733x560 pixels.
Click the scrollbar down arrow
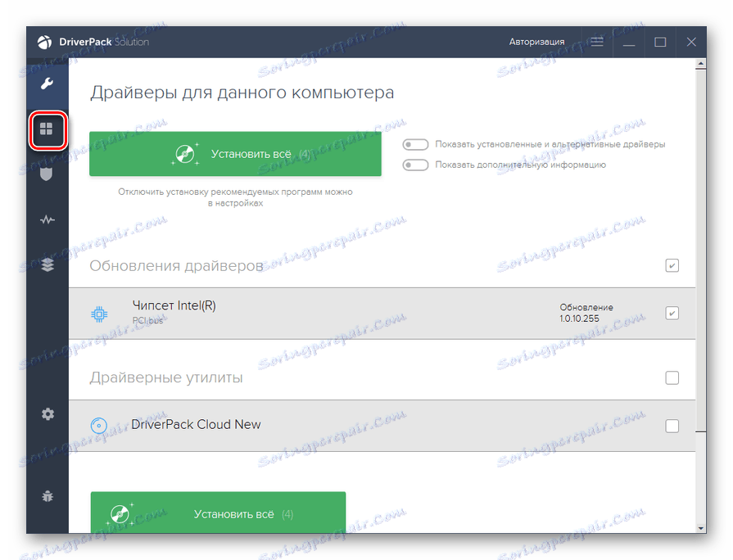click(700, 528)
